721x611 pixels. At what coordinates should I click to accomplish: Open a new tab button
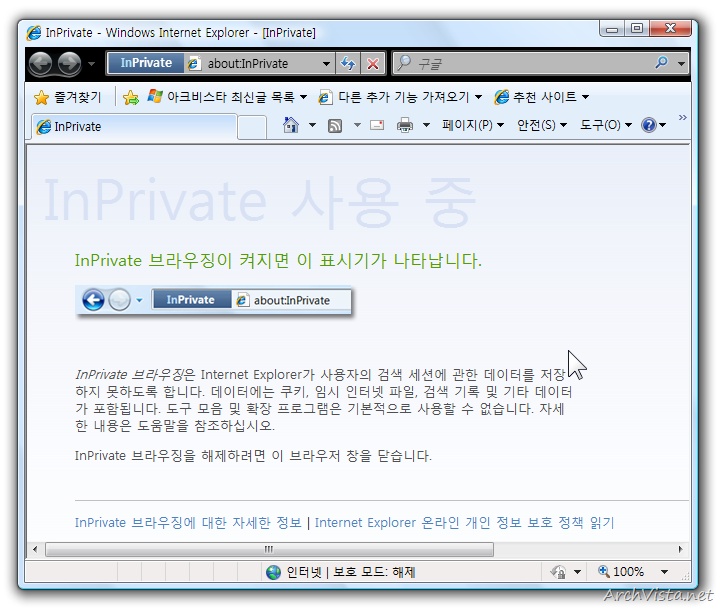click(x=252, y=127)
